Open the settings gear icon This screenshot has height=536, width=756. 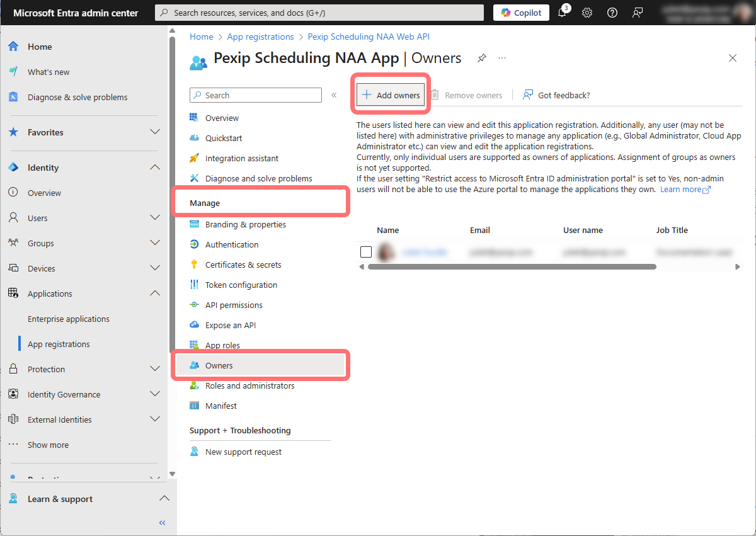pos(587,13)
